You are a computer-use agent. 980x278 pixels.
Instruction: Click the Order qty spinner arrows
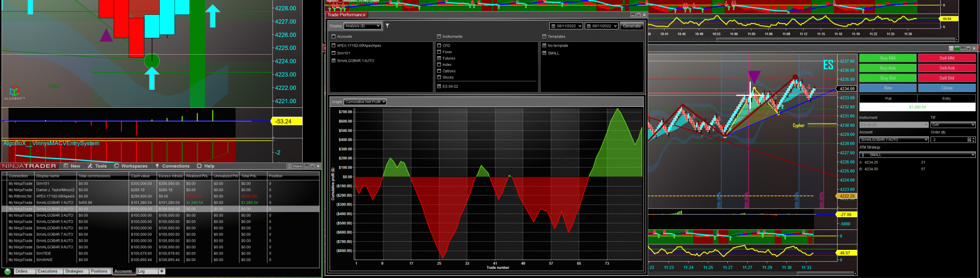(x=973, y=140)
